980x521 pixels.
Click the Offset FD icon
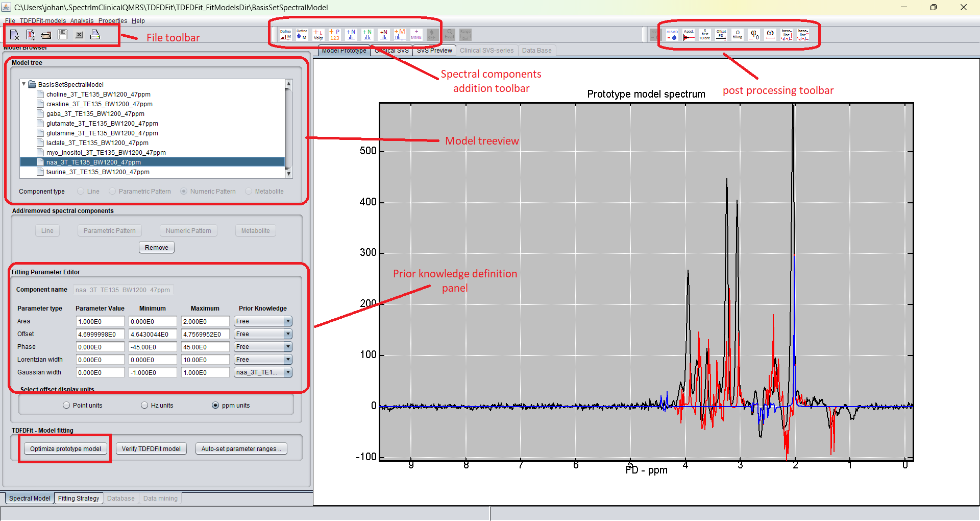click(x=721, y=35)
